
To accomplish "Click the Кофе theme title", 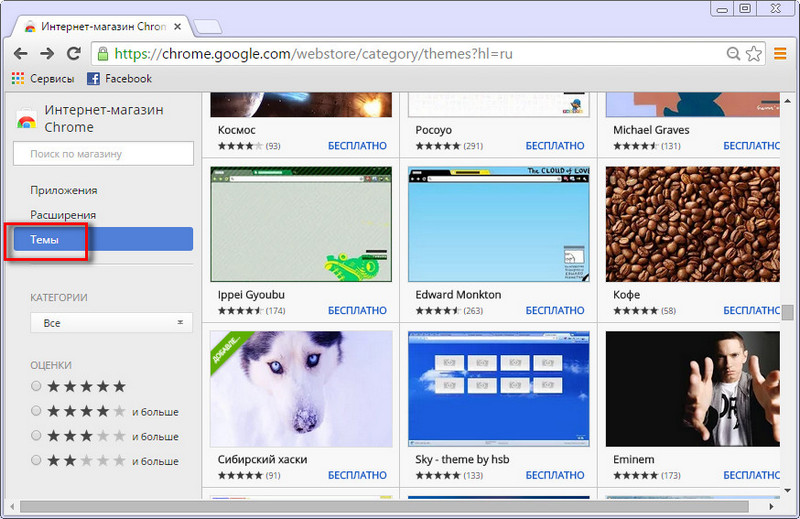I will (x=626, y=295).
